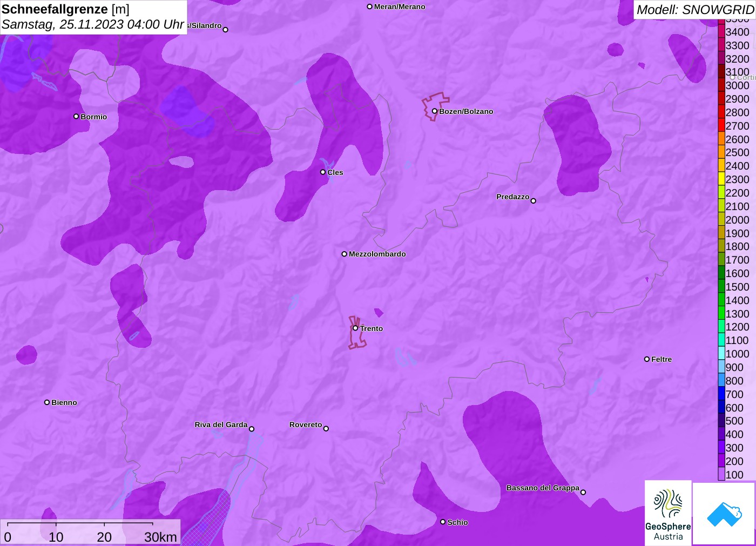Click the 100 m legend color swatch

pos(721,474)
